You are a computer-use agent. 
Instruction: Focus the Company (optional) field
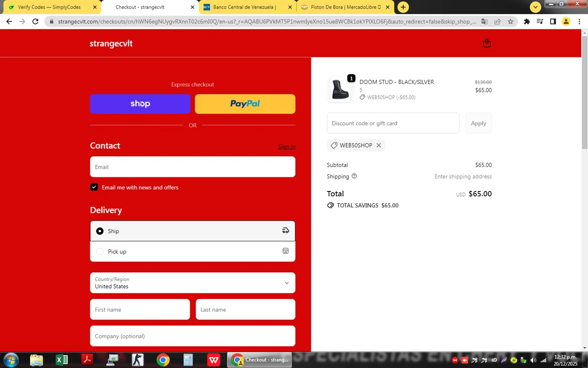pos(192,336)
